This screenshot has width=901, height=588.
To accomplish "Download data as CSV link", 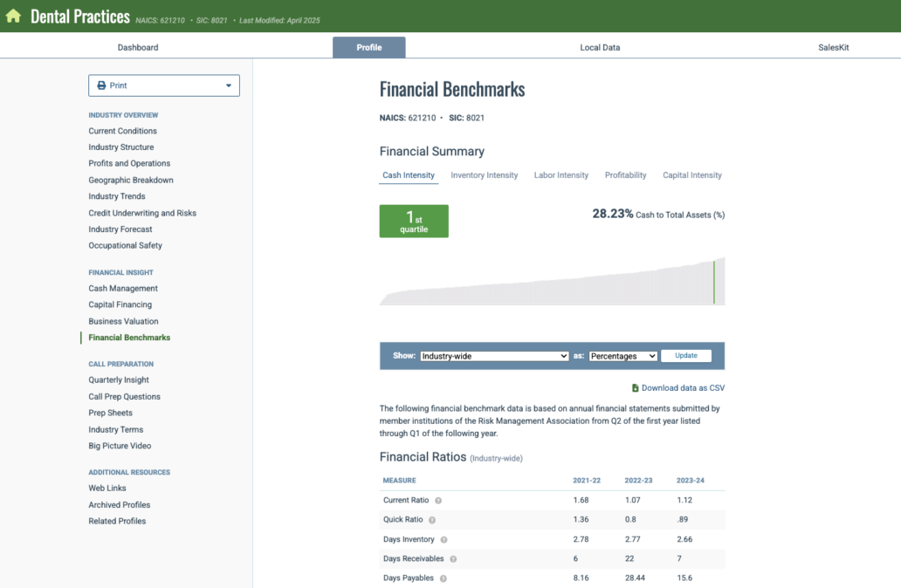I will pos(683,388).
